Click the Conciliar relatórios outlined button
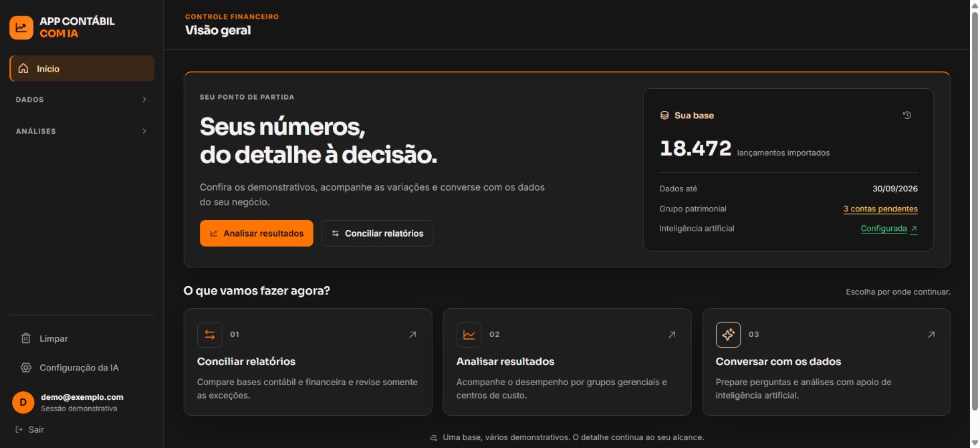The height and width of the screenshot is (448, 980). click(377, 233)
